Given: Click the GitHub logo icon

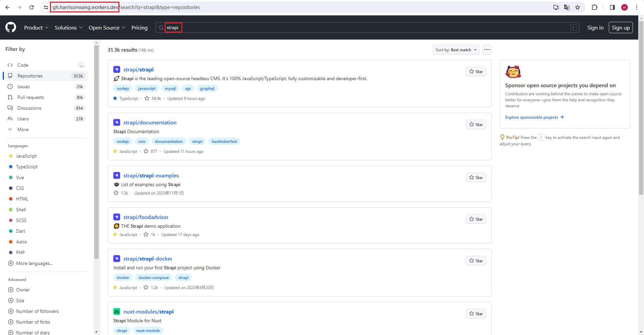Looking at the screenshot, I should point(11,27).
